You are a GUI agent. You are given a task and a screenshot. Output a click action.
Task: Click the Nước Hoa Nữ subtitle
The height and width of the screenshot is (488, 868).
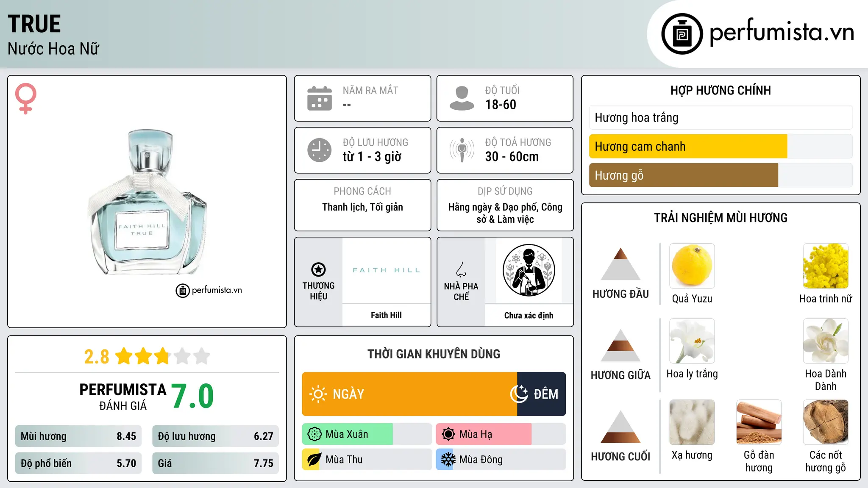(x=53, y=49)
